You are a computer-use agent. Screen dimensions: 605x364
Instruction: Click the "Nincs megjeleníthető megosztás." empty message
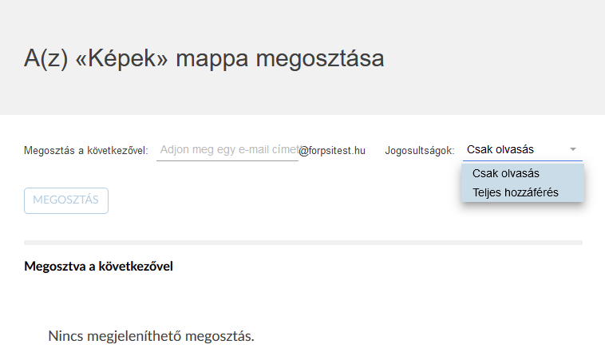tap(152, 336)
